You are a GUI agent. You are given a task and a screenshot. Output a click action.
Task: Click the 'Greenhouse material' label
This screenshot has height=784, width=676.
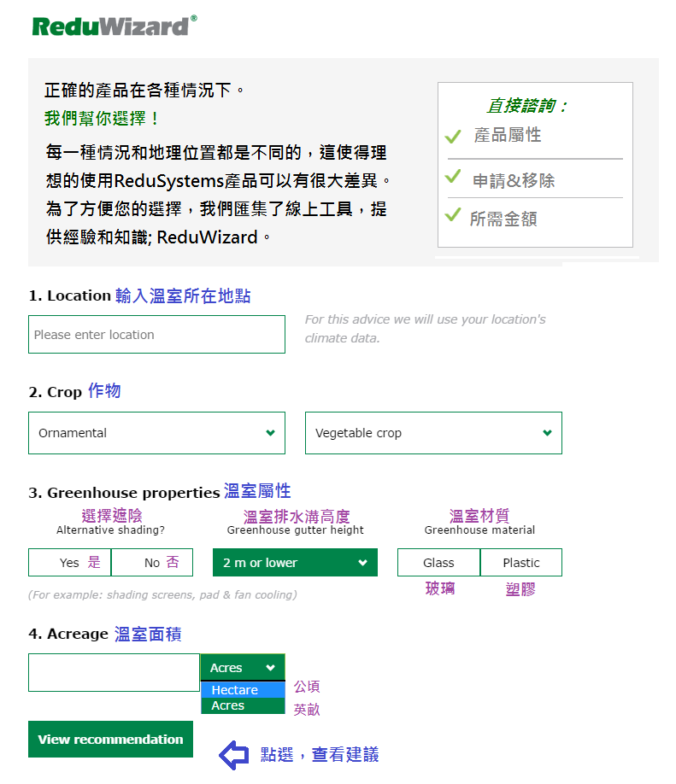coord(479,530)
